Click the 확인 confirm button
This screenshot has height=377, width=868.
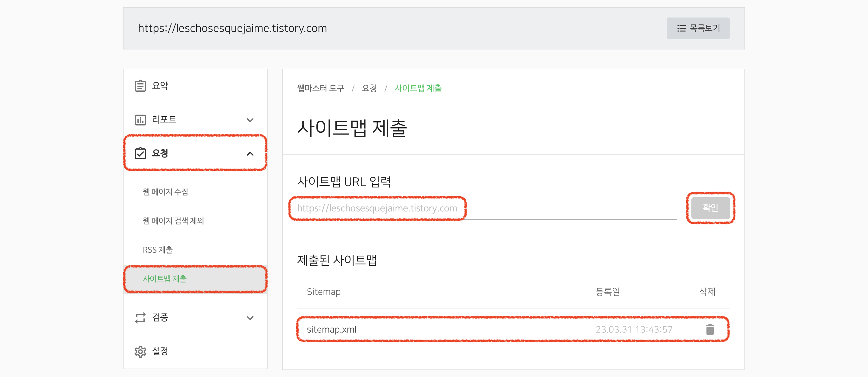pos(710,208)
